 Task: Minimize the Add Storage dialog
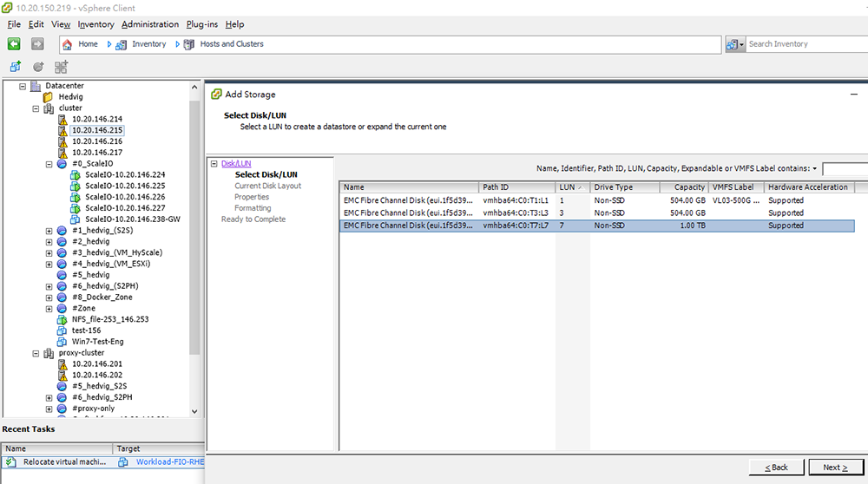coord(853,95)
